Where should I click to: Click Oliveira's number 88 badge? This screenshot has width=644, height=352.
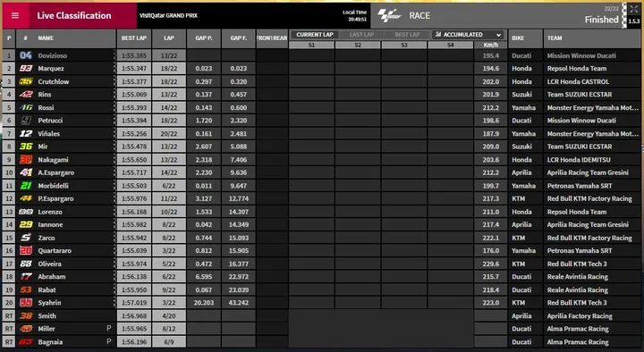[25, 264]
